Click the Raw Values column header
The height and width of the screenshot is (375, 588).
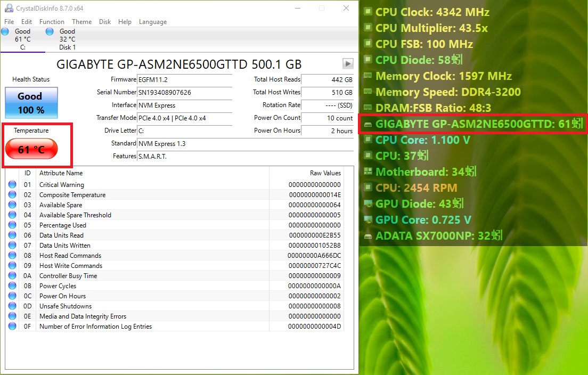pyautogui.click(x=325, y=173)
